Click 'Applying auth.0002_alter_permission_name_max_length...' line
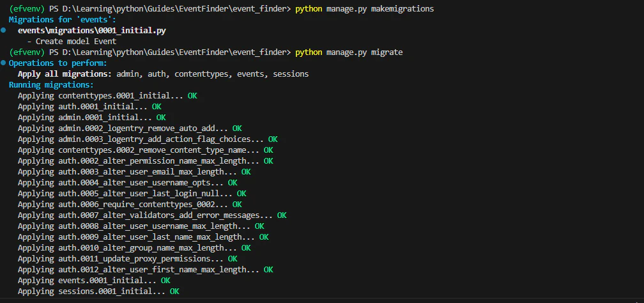Image resolution: width=644 pixels, height=303 pixels. click(146, 161)
